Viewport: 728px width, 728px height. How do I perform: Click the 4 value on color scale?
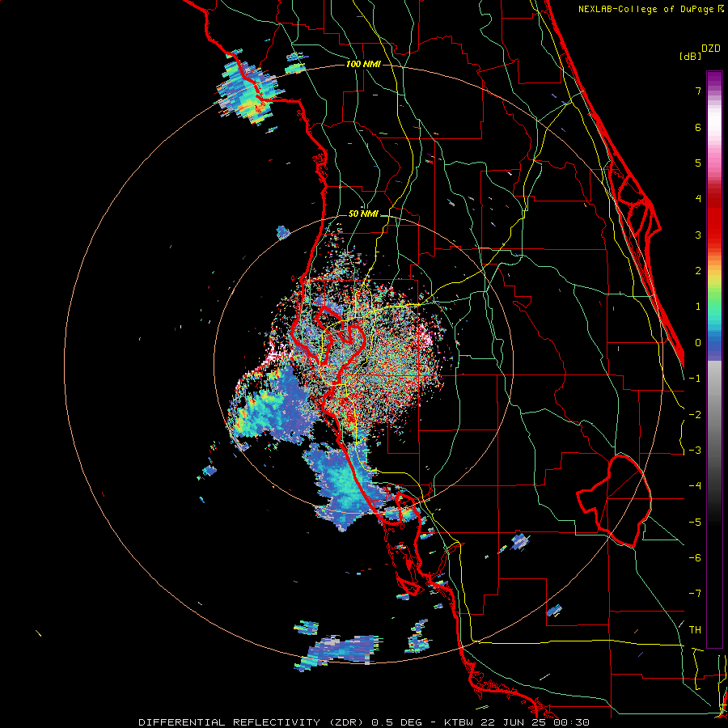pos(698,199)
